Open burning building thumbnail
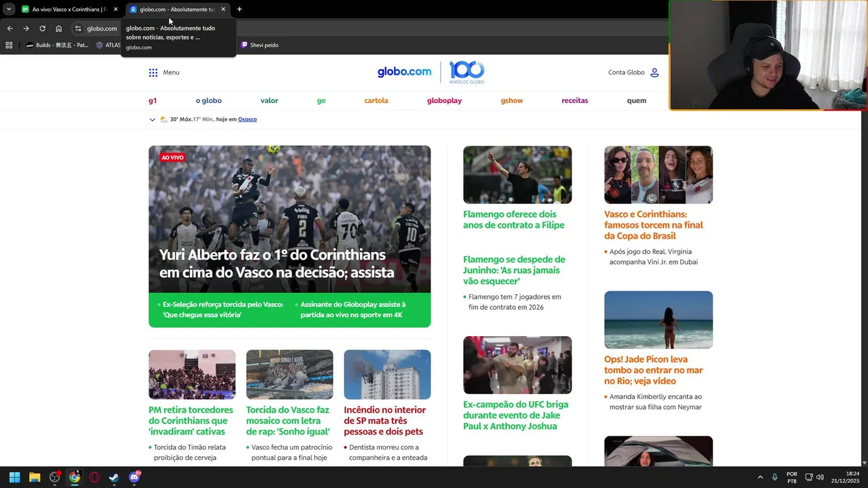Viewport: 868px width, 488px height. [387, 374]
